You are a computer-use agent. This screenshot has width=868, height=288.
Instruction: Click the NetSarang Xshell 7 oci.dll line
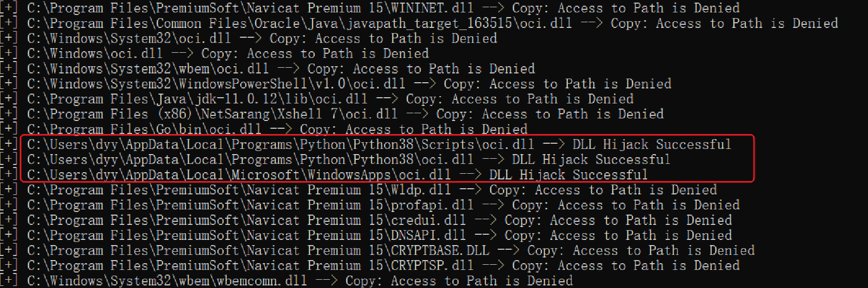pyautogui.click(x=332, y=114)
